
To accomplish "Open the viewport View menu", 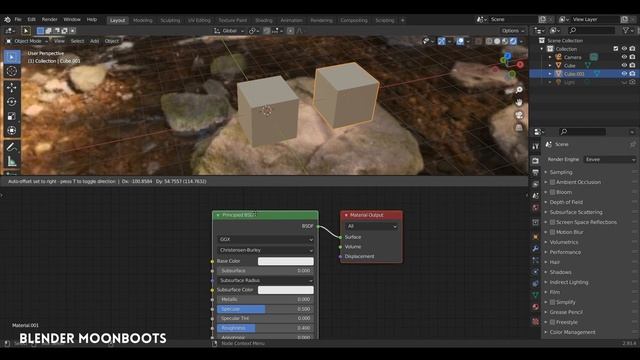I will (x=59, y=41).
